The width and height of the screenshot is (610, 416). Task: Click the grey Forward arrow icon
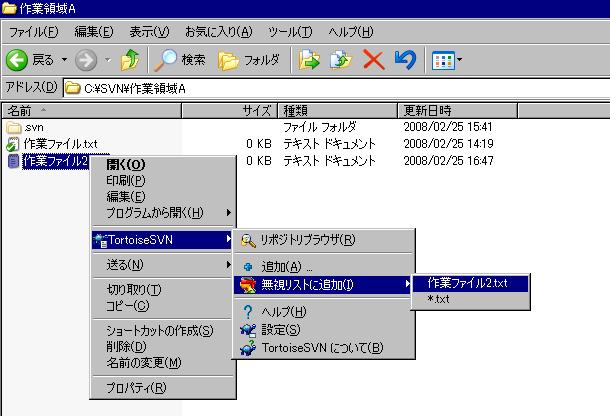(86, 60)
